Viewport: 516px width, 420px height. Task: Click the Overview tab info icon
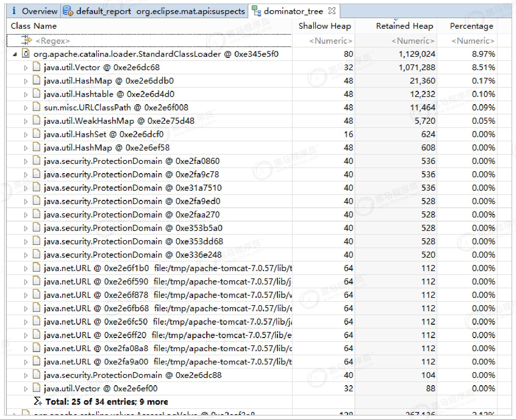pyautogui.click(x=14, y=11)
